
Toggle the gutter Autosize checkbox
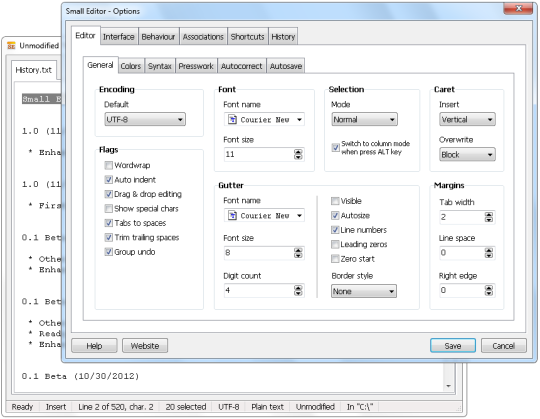click(x=335, y=216)
